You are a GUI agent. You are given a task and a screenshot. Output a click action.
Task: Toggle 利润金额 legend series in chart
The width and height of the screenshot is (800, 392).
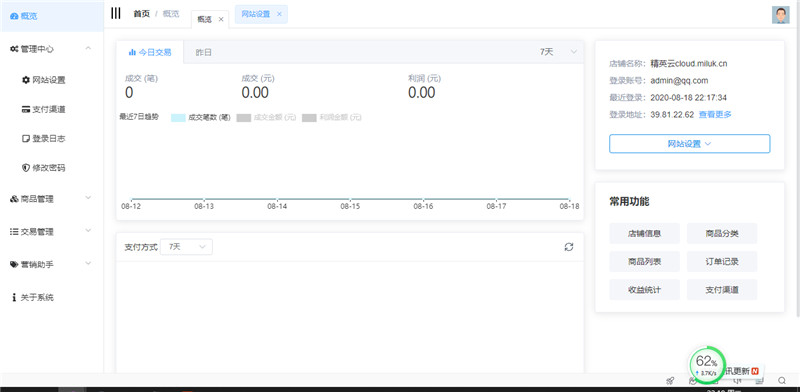click(x=332, y=117)
